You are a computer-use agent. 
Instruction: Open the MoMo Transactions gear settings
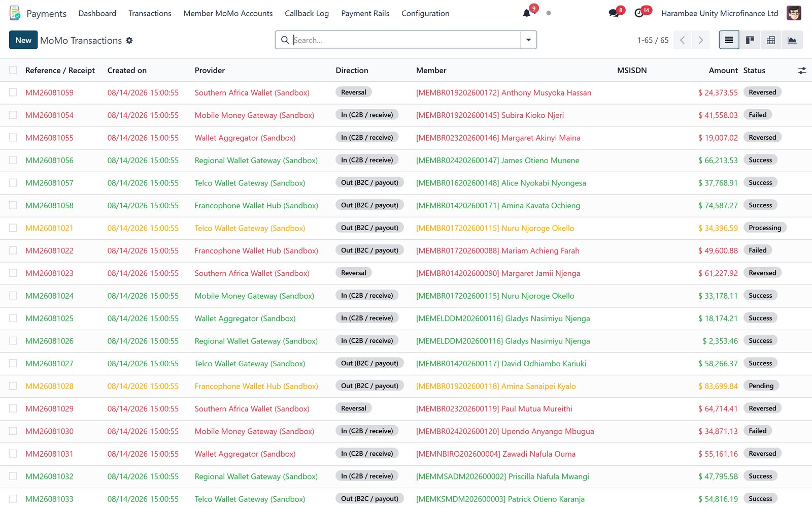[x=129, y=40]
